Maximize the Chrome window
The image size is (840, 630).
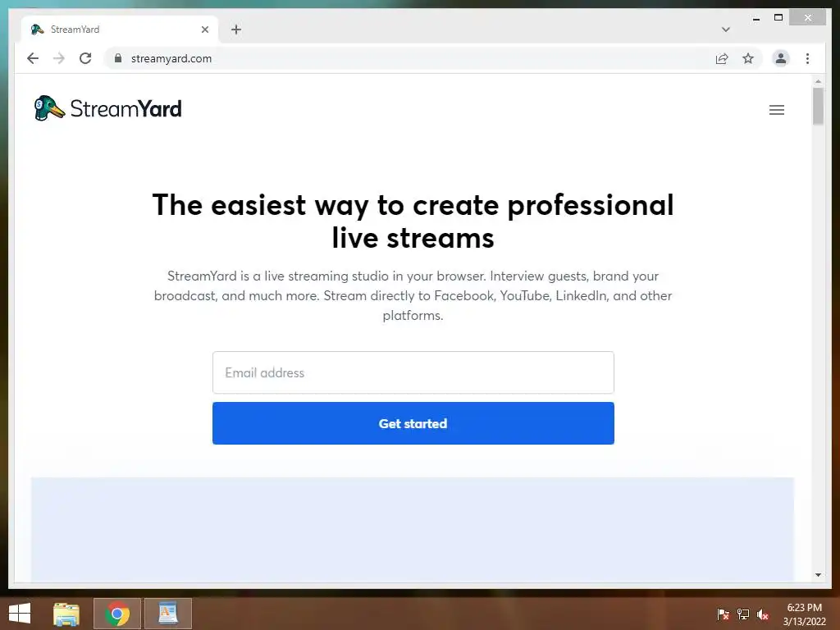(x=778, y=18)
